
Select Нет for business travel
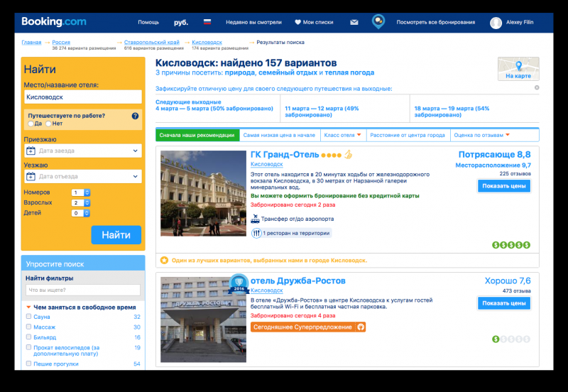[48, 124]
